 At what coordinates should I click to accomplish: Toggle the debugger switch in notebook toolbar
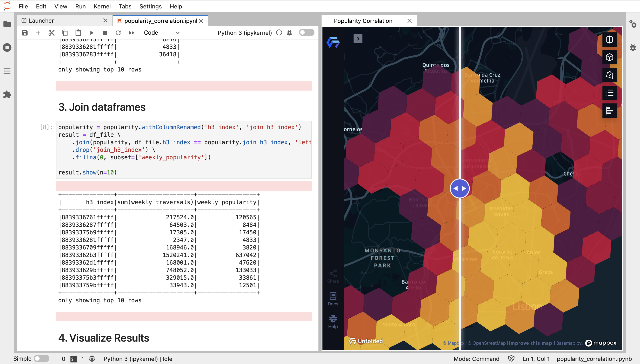tap(306, 32)
